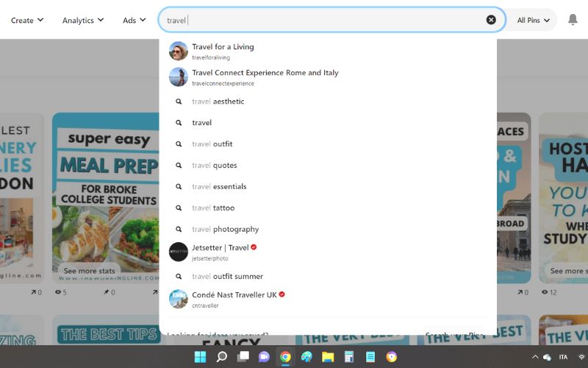Open the Paint app on taskbar
The height and width of the screenshot is (368, 588).
pos(306,357)
